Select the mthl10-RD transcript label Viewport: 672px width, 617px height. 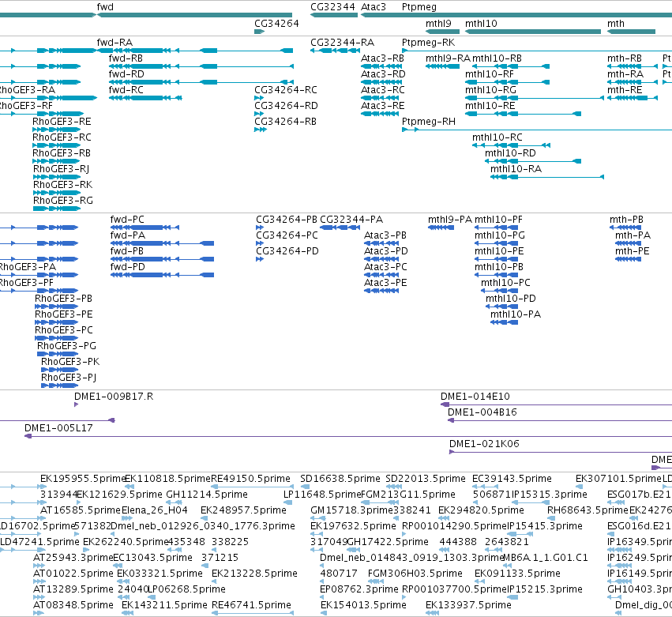(x=510, y=153)
